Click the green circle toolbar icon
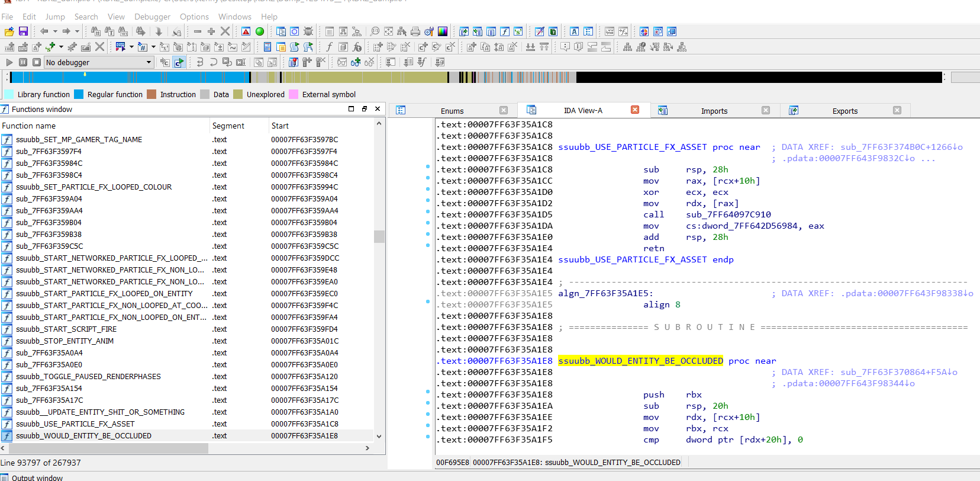Screen dimensions: 980x481 point(260,31)
